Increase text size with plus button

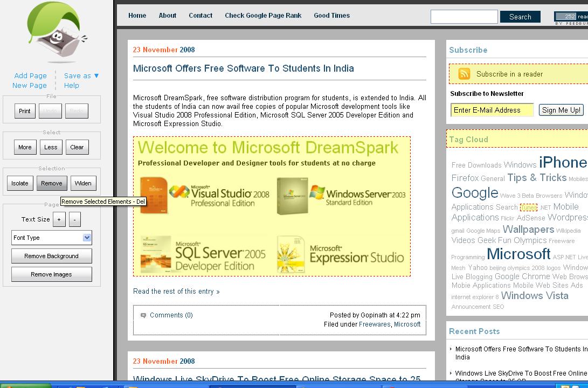(59, 219)
